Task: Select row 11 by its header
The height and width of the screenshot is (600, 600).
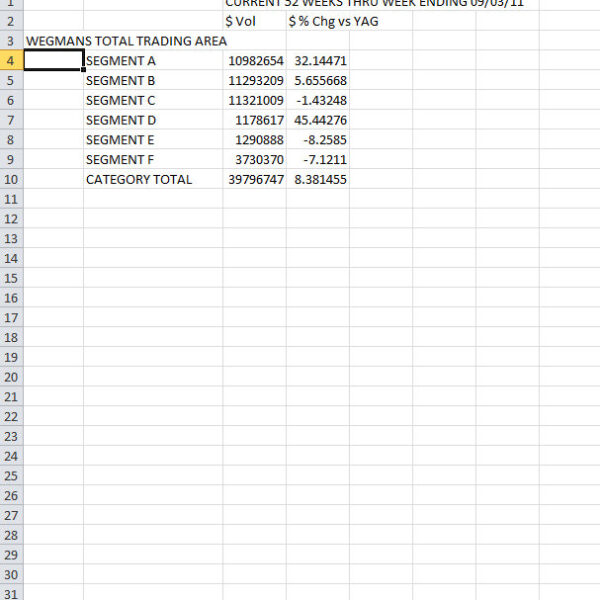Action: tap(11, 199)
